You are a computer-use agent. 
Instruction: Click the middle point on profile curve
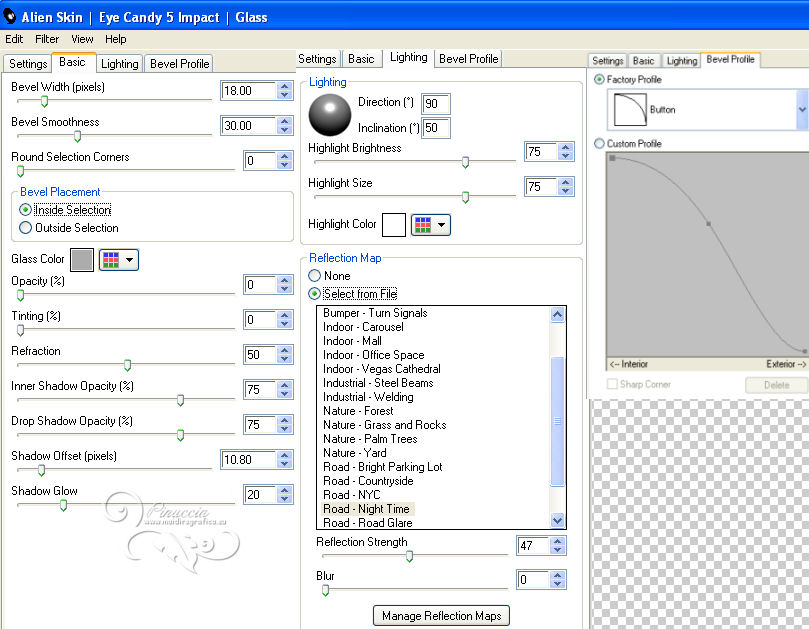click(x=708, y=224)
